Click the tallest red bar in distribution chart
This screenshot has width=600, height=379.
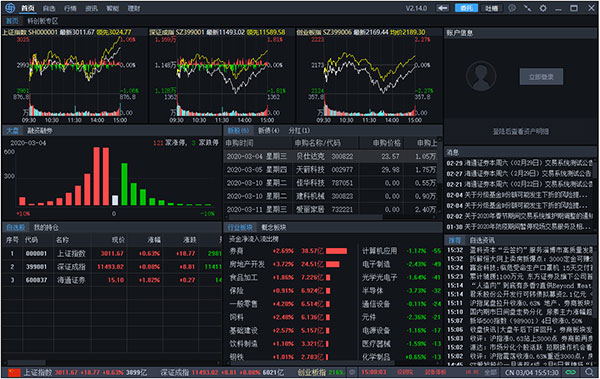pos(96,176)
